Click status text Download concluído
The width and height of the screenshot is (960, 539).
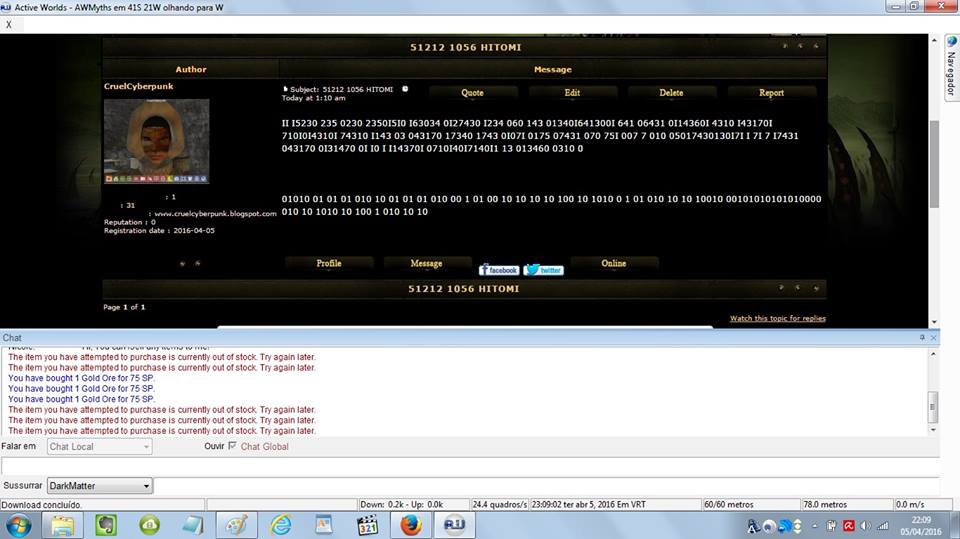coord(42,505)
